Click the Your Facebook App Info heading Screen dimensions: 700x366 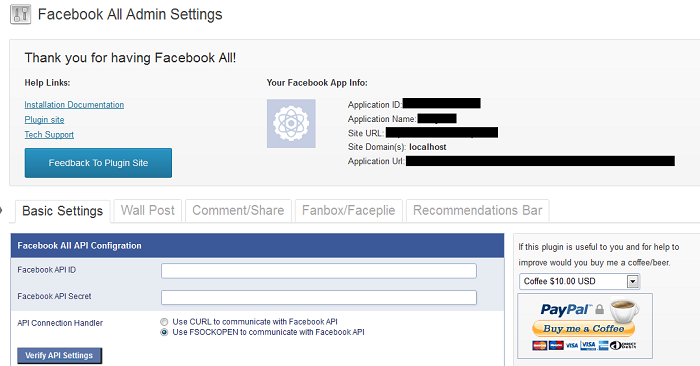pyautogui.click(x=317, y=83)
